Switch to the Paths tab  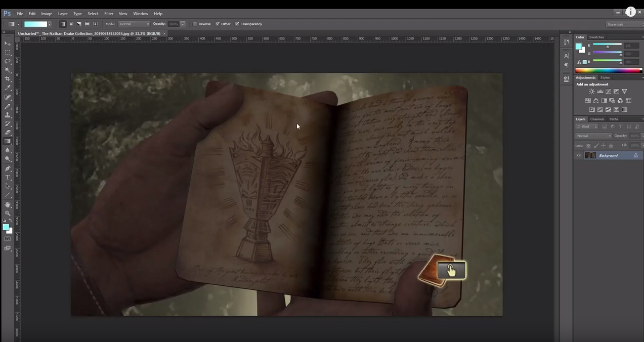click(x=614, y=119)
